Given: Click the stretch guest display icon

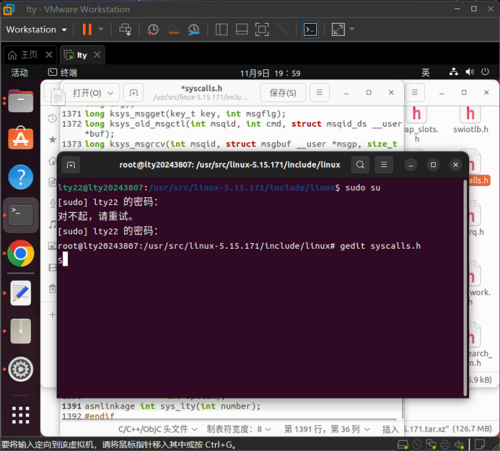Looking at the screenshot, I should tap(338, 29).
